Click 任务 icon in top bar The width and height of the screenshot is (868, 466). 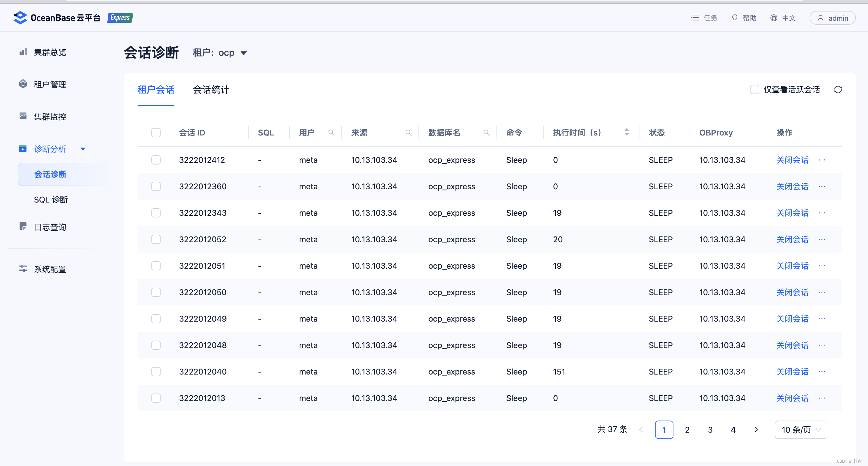pos(695,18)
